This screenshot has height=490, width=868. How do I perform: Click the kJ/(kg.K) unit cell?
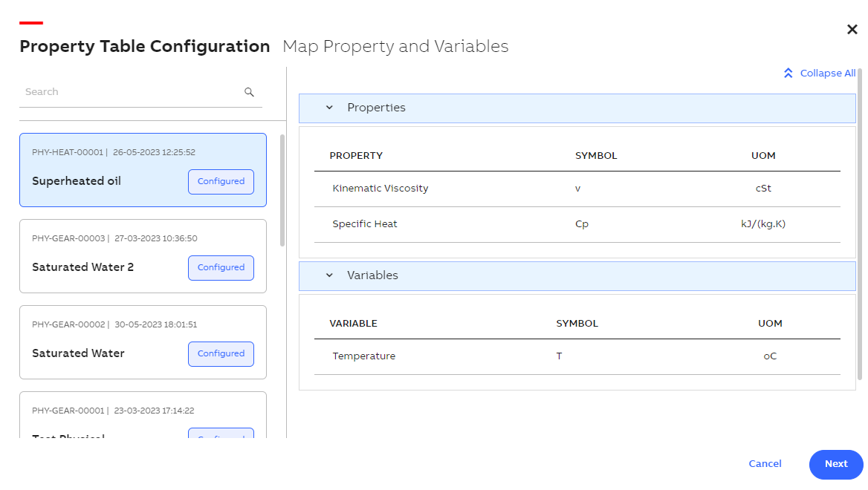pos(762,224)
